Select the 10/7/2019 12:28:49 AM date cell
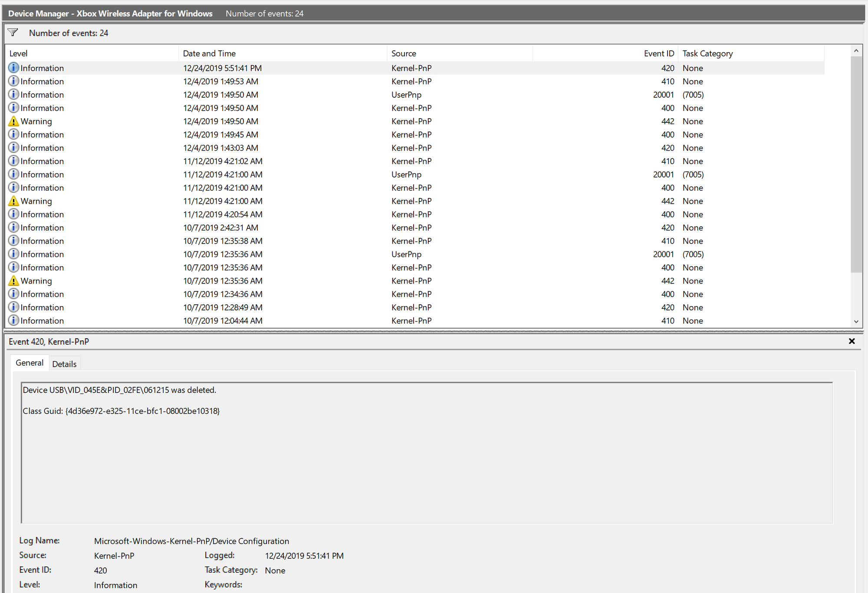This screenshot has height=593, width=868. tap(223, 307)
